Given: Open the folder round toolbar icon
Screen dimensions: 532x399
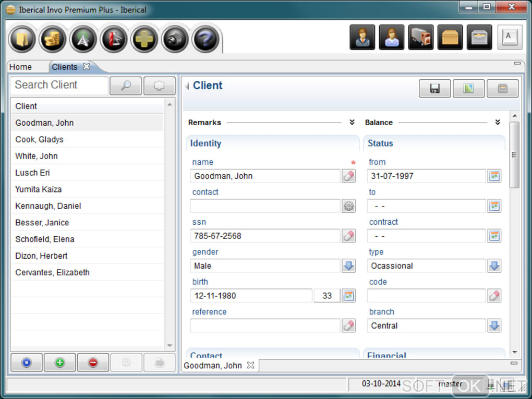Looking at the screenshot, I should [x=22, y=39].
